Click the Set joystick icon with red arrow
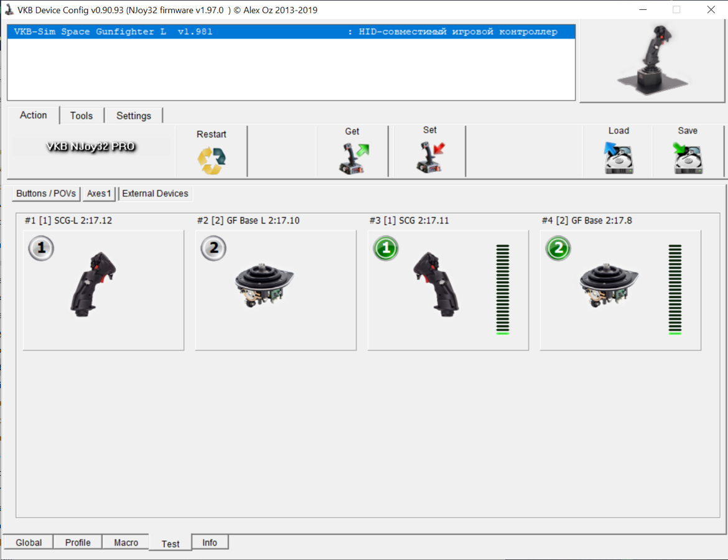Viewport: 728px width, 560px height. point(430,158)
